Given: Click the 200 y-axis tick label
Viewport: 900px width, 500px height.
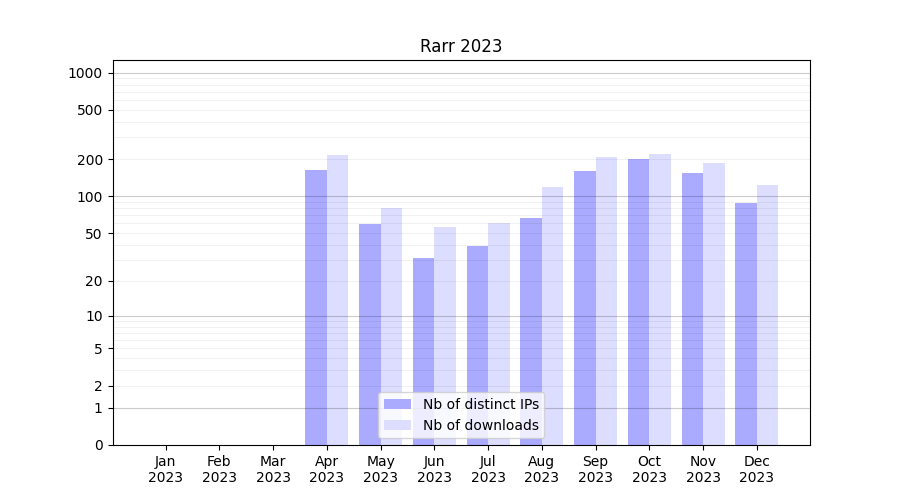Looking at the screenshot, I should click(x=91, y=160).
